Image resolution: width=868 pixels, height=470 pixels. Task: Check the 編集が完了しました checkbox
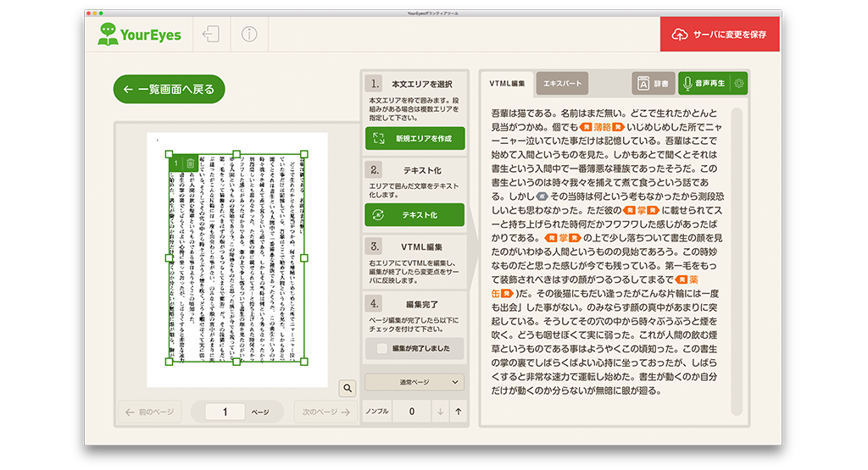pos(382,348)
